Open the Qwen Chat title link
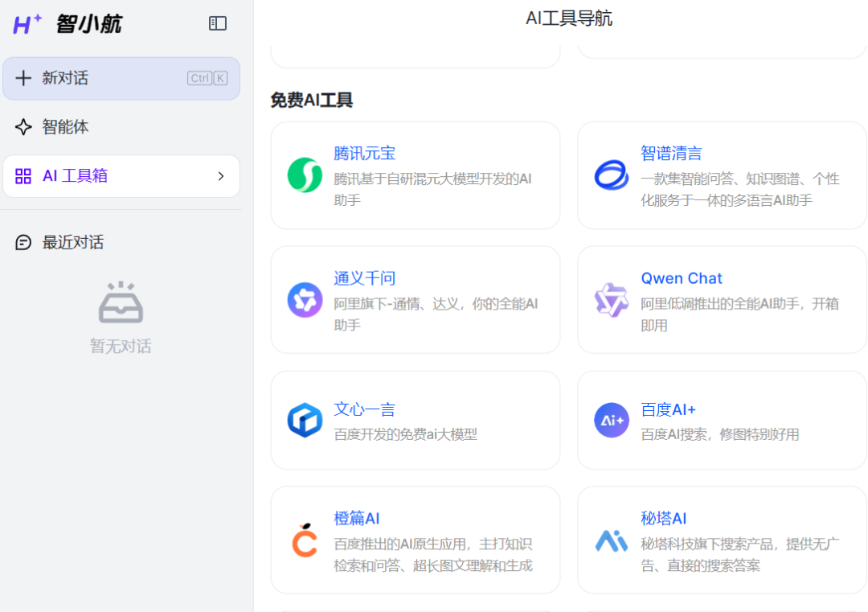The width and height of the screenshot is (868, 612). tap(682, 278)
